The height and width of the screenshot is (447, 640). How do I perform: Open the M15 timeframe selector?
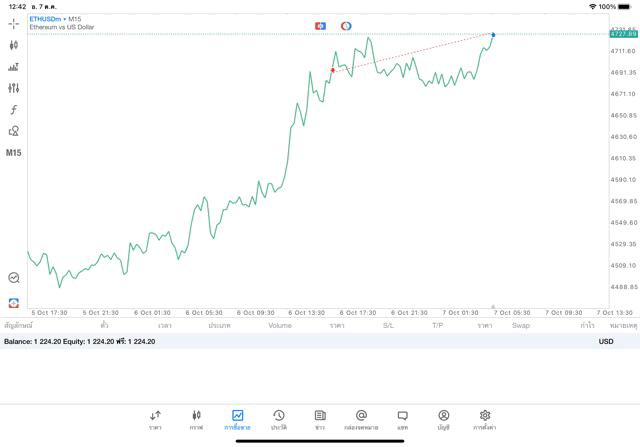coord(14,153)
